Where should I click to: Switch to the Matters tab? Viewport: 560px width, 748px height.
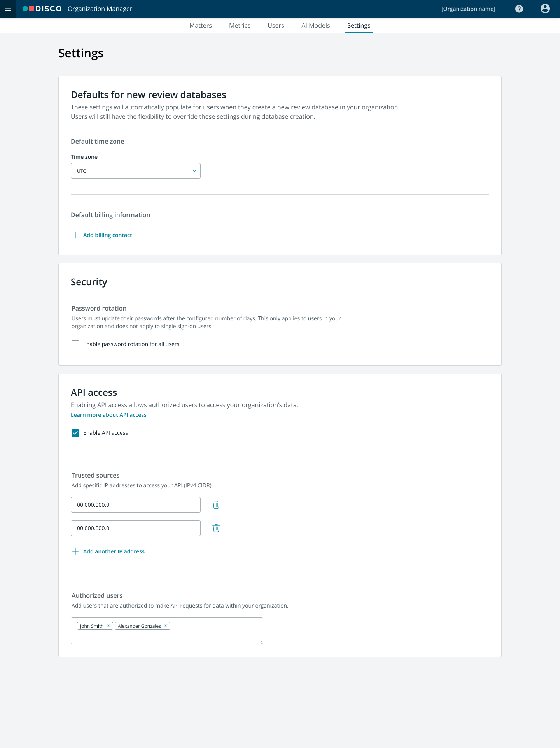coord(201,25)
